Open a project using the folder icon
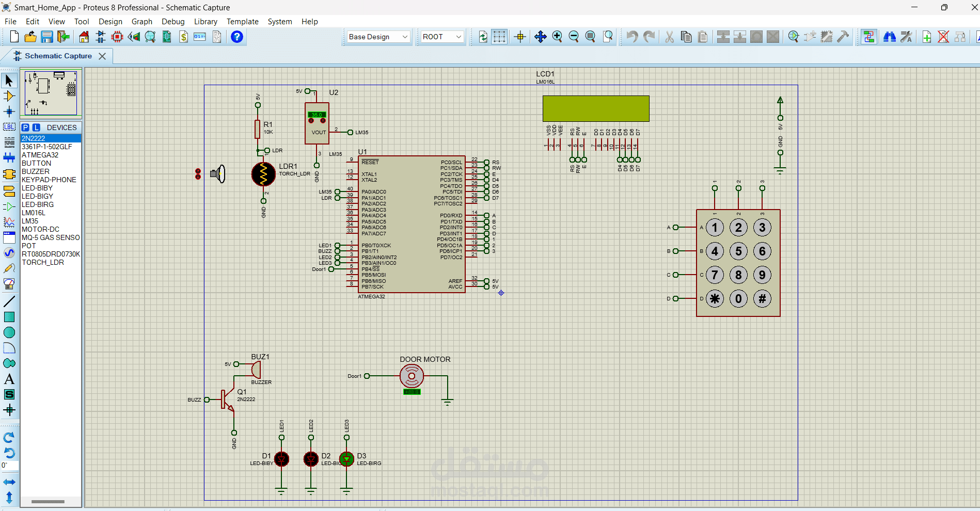Screen dimensions: 980x511 (30, 37)
